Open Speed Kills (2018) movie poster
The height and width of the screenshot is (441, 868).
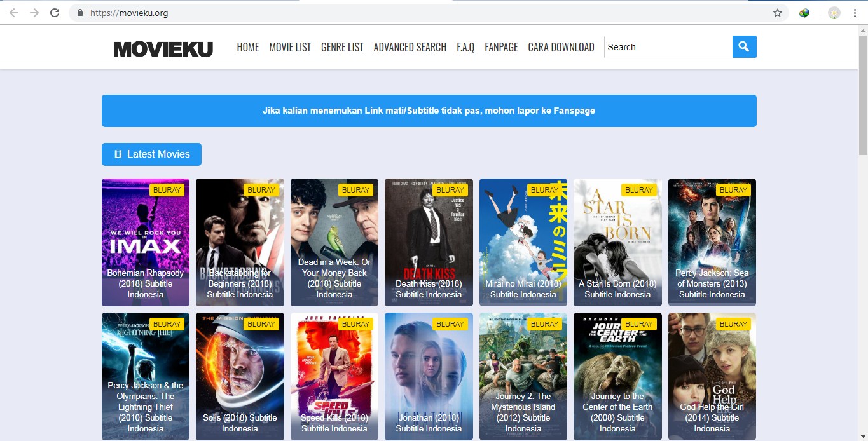coord(334,376)
